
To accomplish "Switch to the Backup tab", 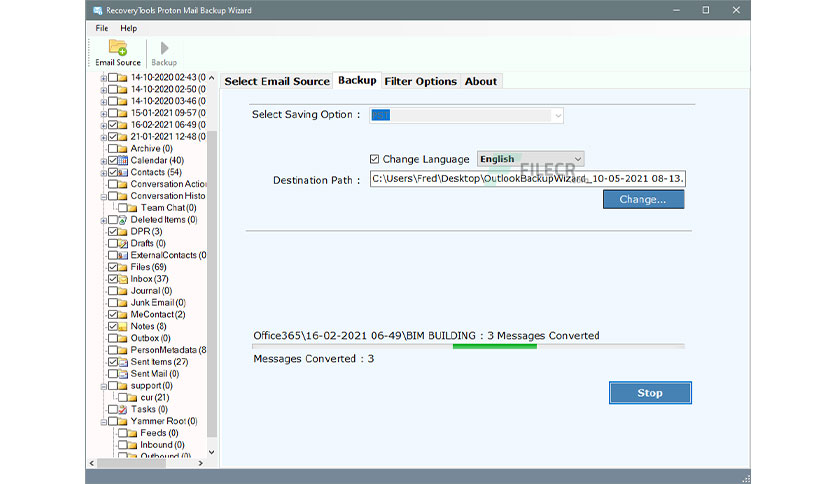I will (x=357, y=80).
